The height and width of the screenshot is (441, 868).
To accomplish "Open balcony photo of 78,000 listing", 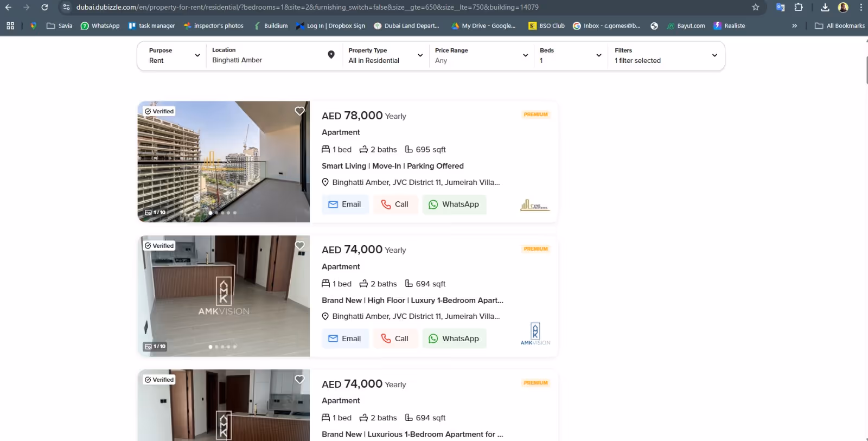I will pyautogui.click(x=224, y=162).
